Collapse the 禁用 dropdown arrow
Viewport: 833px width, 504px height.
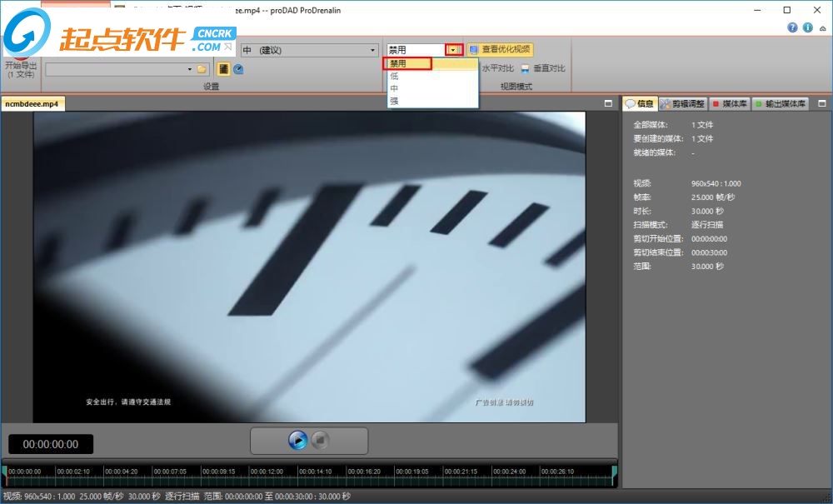point(453,50)
